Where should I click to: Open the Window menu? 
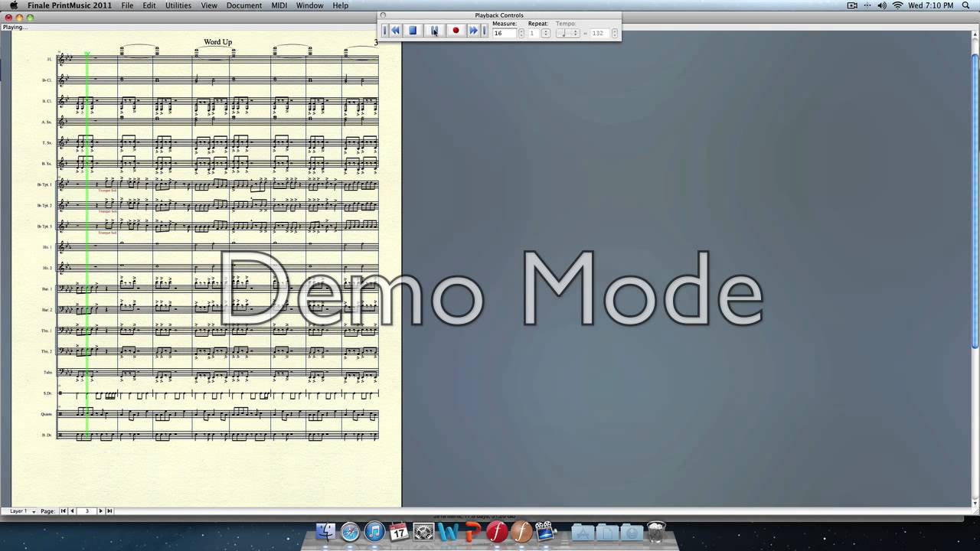click(x=309, y=5)
